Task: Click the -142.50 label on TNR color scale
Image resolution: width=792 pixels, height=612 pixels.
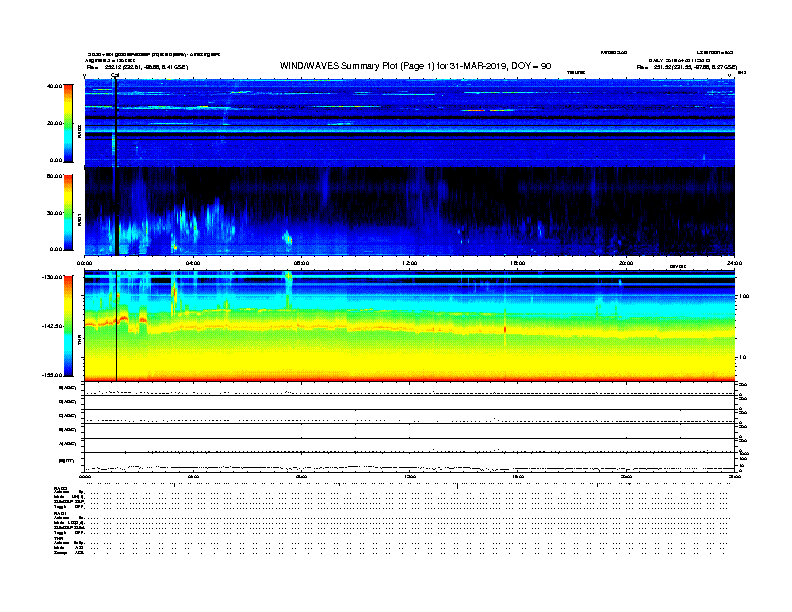Action: [53, 326]
